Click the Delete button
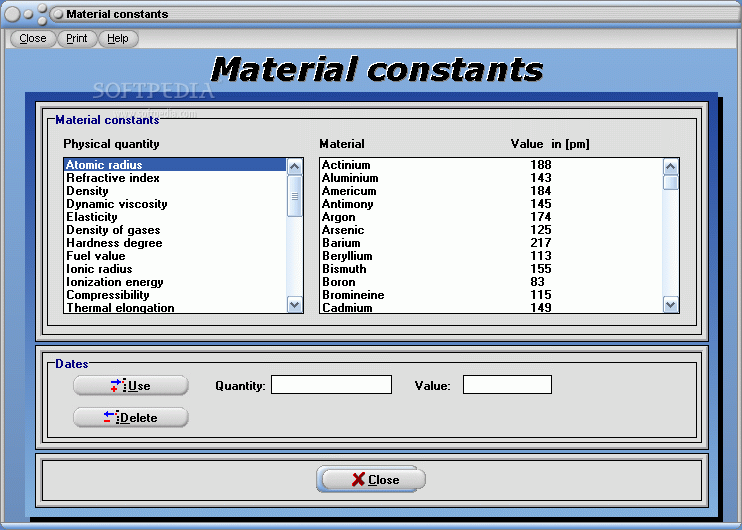742x530 pixels. tap(131, 417)
